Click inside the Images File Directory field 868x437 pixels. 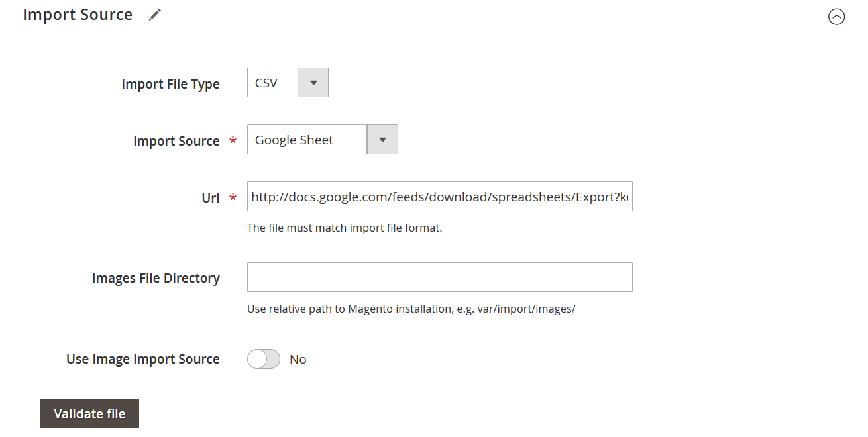click(x=439, y=277)
